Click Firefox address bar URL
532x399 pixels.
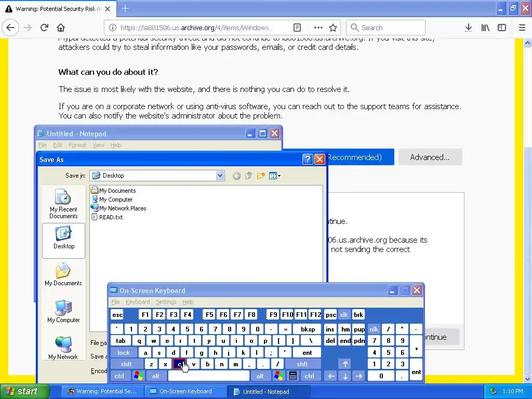tap(196, 28)
